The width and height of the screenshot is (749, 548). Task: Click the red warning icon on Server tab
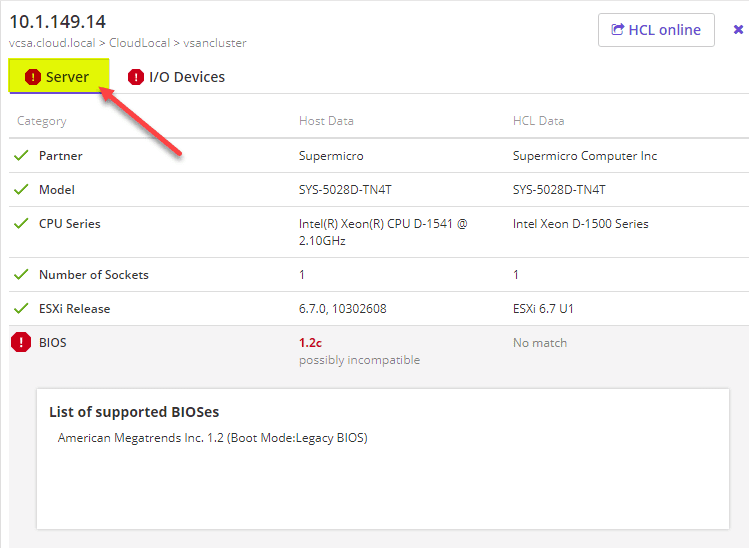pos(33,77)
